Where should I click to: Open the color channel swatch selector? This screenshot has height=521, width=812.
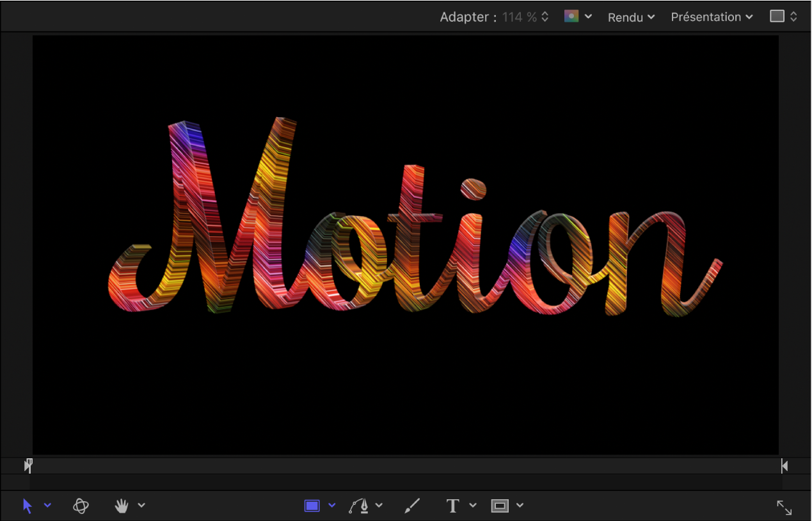click(x=571, y=16)
